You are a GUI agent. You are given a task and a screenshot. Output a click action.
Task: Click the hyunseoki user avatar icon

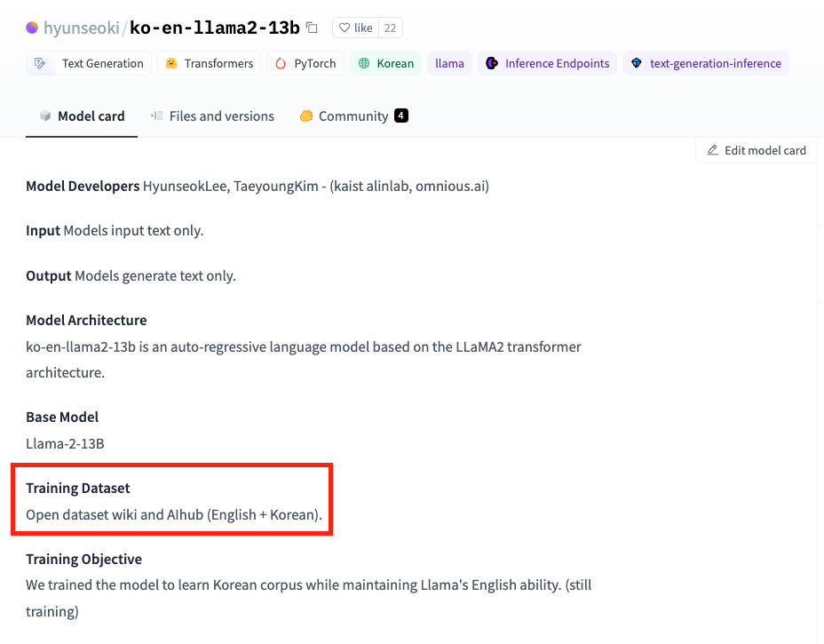tap(32, 28)
